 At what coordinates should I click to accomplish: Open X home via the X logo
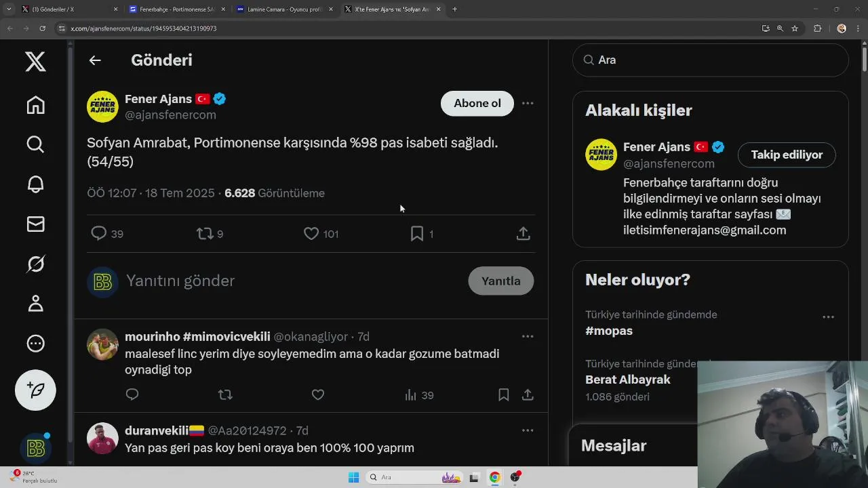click(x=35, y=62)
